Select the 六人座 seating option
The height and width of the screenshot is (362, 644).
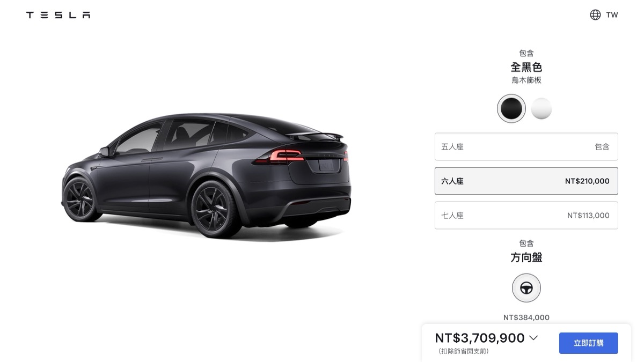526,181
